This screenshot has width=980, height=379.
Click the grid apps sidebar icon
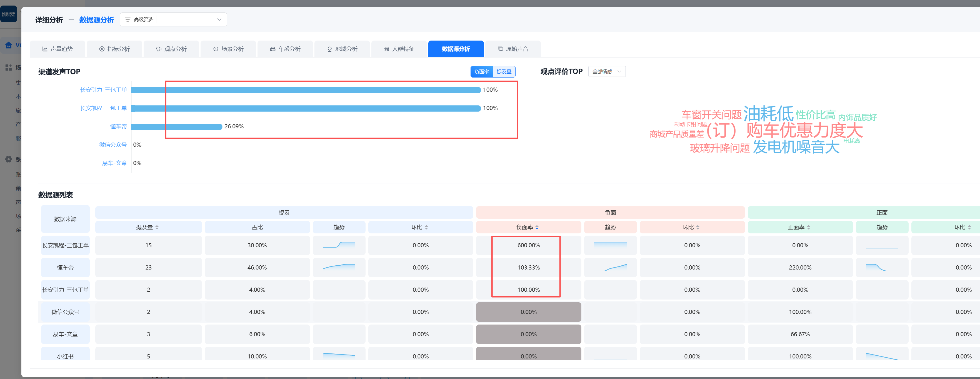click(x=8, y=67)
